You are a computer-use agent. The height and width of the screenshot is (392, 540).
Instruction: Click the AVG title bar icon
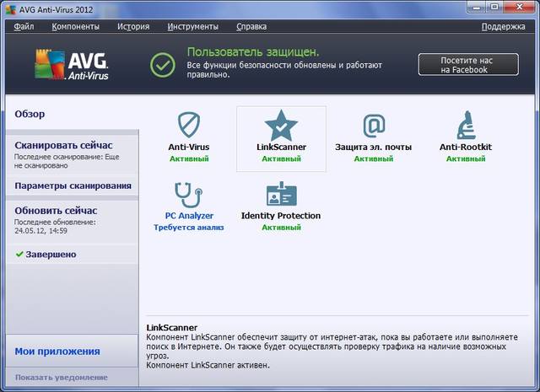tap(11, 9)
